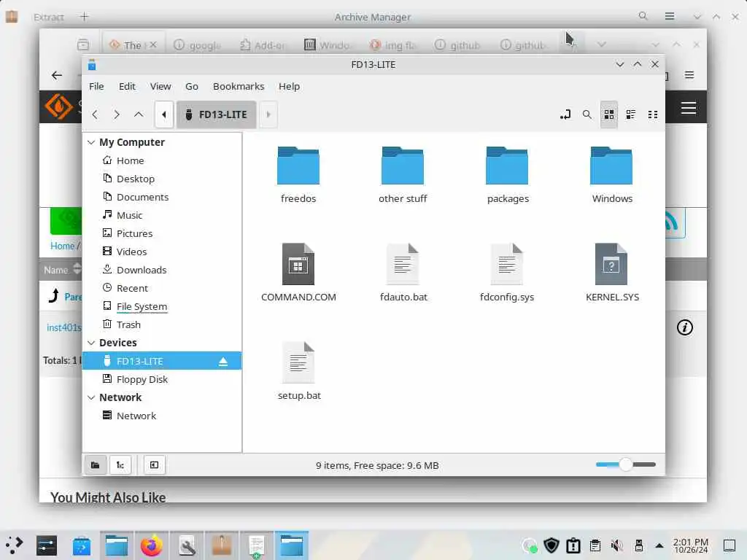747x560 pixels.
Task: Open the File menu
Action: [96, 86]
